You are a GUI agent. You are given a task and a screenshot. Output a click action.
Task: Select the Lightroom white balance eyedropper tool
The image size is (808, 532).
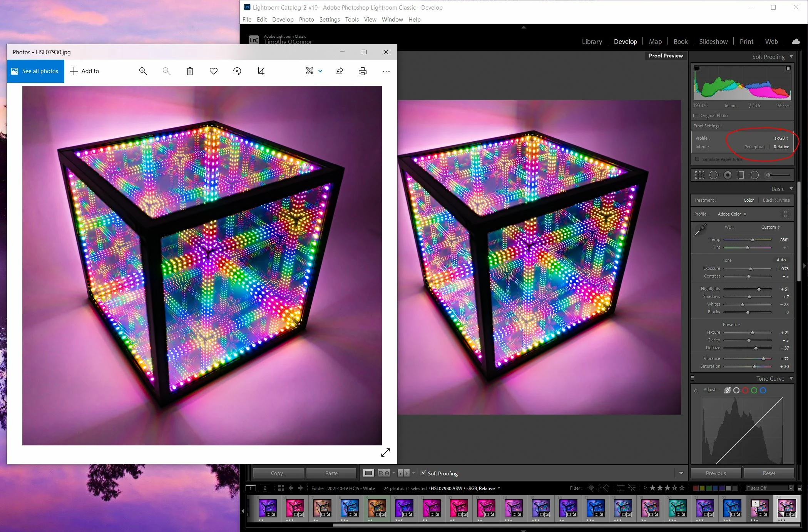pyautogui.click(x=700, y=229)
